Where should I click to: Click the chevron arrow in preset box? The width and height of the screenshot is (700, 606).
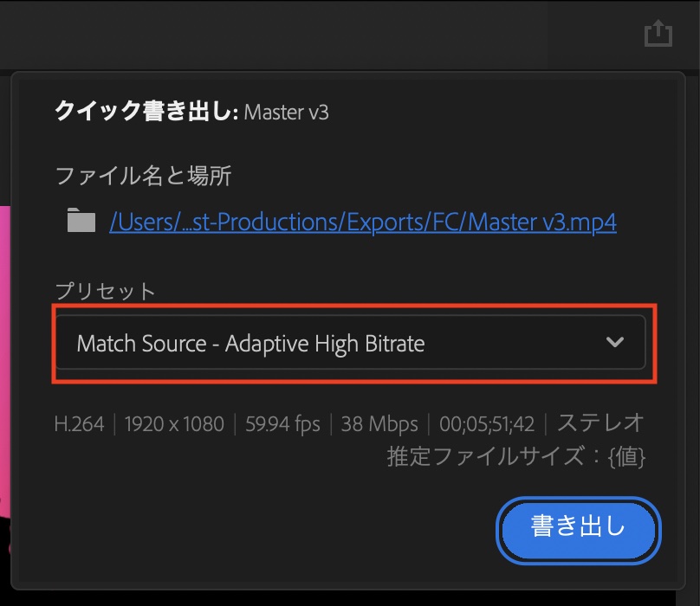pyautogui.click(x=615, y=342)
